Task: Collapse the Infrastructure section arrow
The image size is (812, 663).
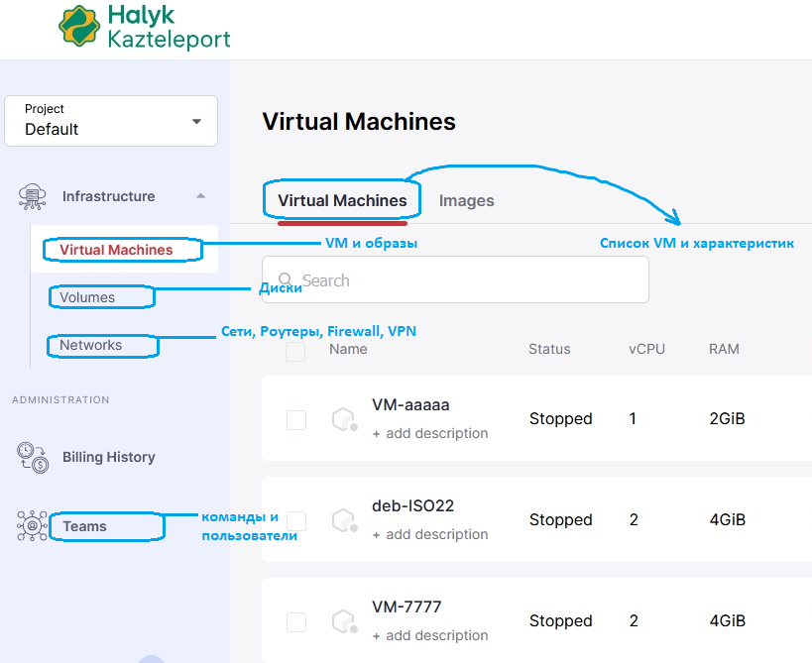Action: (x=200, y=196)
